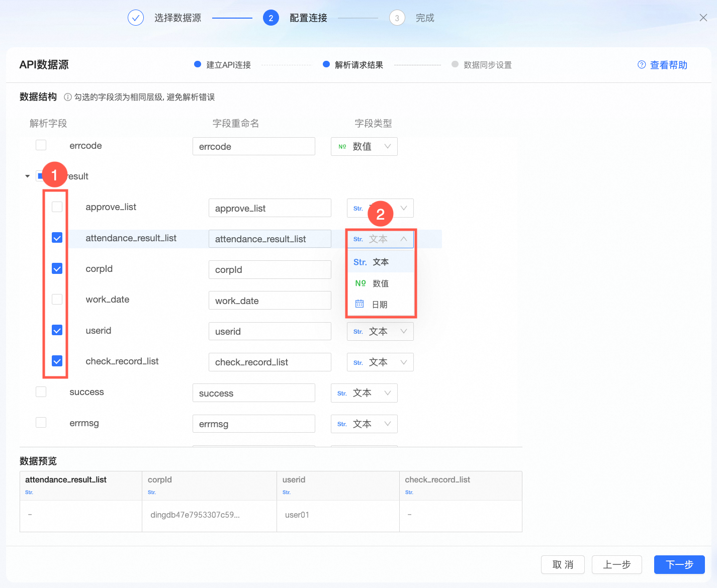Uncheck the attendance_result_list checkbox
717x588 pixels.
coord(57,238)
